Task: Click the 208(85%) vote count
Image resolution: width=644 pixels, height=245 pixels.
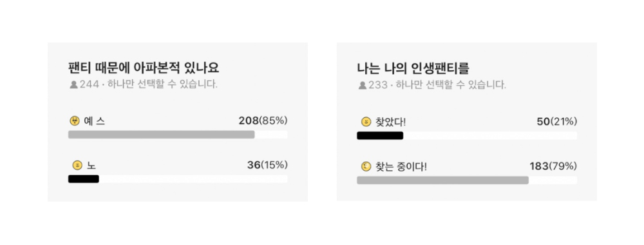Action: pyautogui.click(x=263, y=121)
